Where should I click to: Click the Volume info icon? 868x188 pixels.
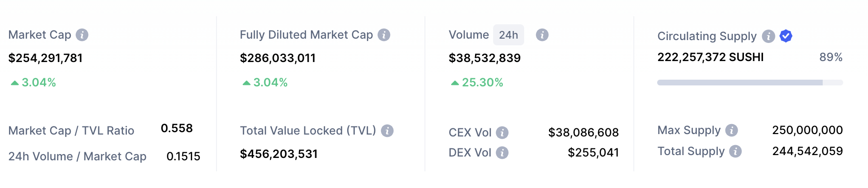[x=542, y=35]
